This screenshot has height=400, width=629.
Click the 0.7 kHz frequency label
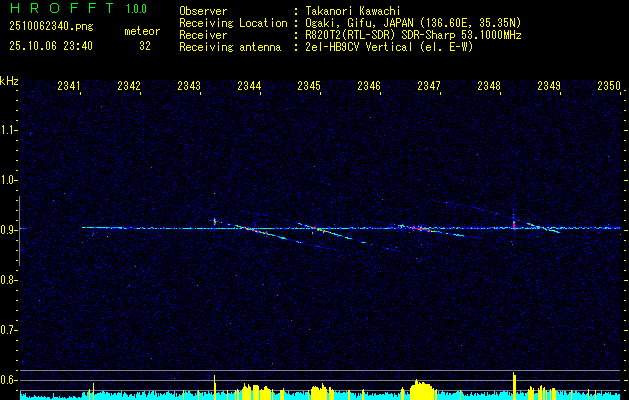(x=8, y=330)
